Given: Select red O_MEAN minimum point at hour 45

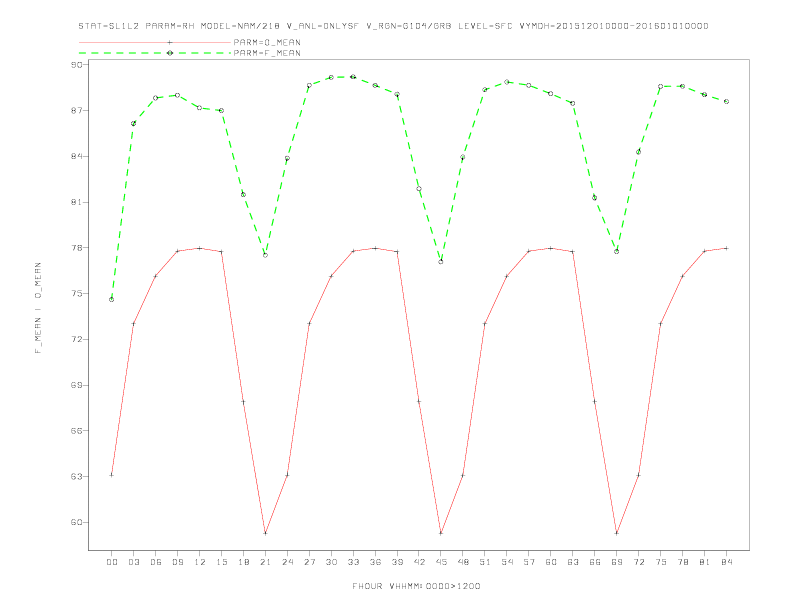Looking at the screenshot, I should tap(441, 533).
